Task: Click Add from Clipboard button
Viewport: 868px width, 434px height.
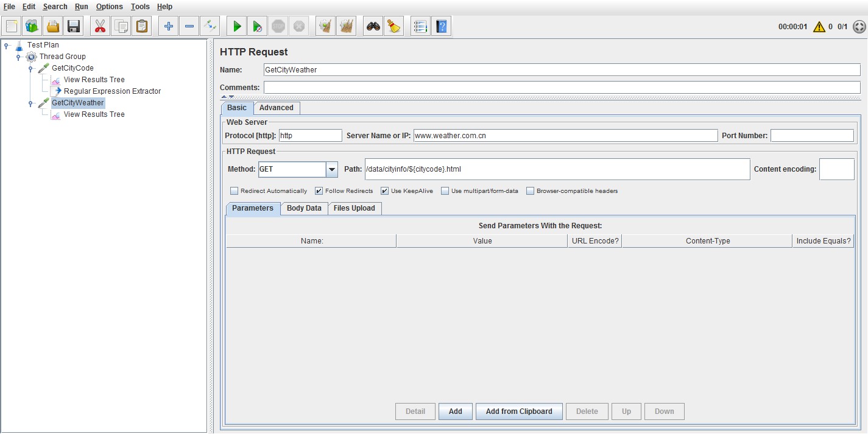Action: [x=519, y=411]
